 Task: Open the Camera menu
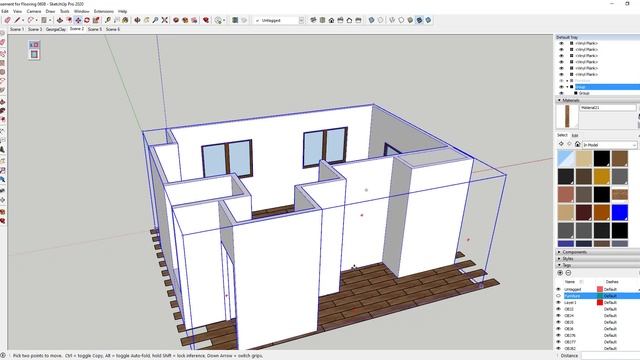(x=34, y=11)
